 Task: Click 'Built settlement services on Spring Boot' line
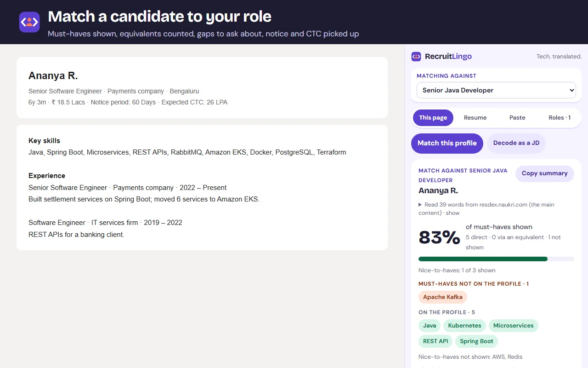144,199
